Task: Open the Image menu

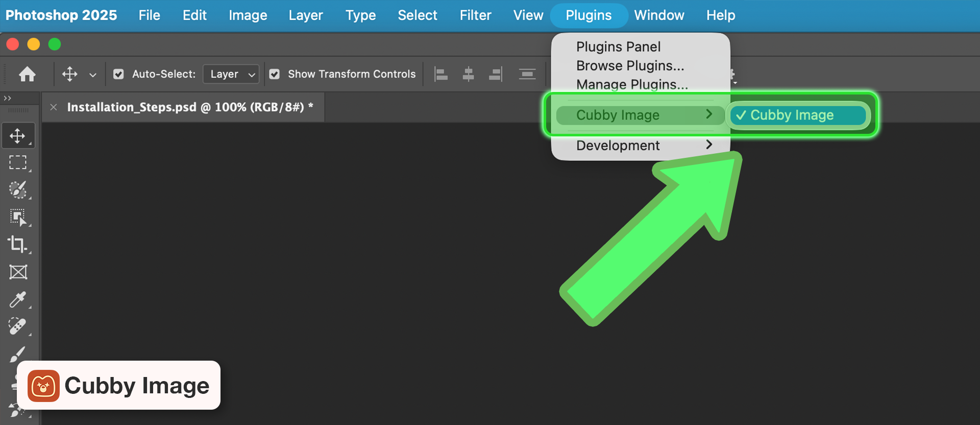Action: (x=248, y=15)
